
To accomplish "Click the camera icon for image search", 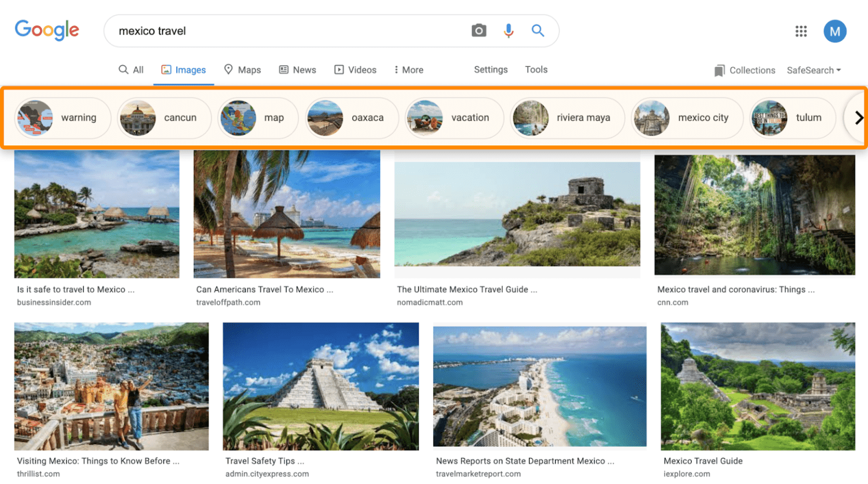I will pos(479,31).
